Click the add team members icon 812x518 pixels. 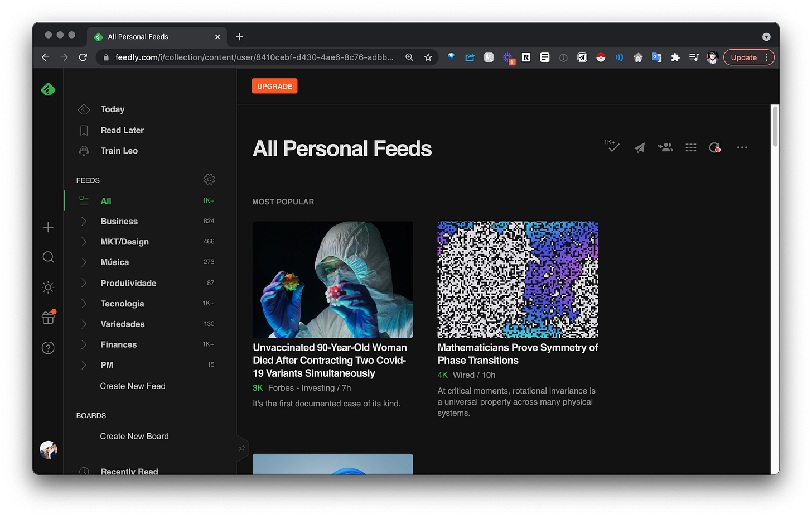point(665,147)
